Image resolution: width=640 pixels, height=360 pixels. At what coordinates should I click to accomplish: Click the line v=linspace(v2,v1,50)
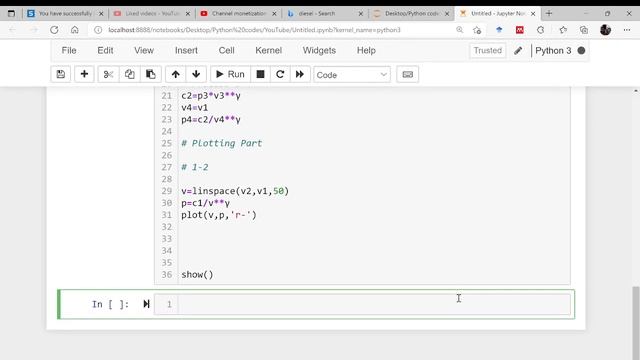[x=235, y=191]
